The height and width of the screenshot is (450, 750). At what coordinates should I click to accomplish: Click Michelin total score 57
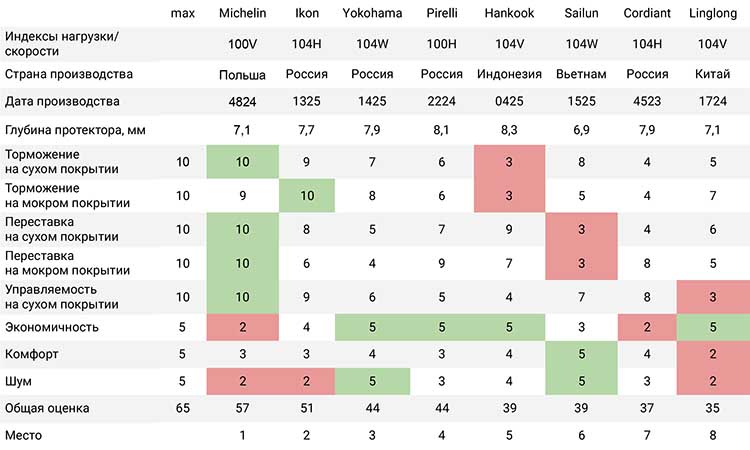243,408
